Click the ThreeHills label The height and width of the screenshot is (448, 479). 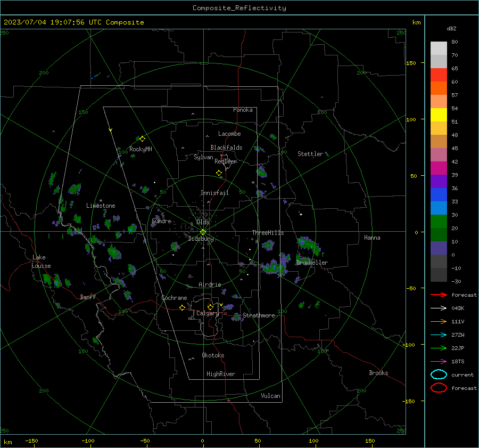pyautogui.click(x=268, y=233)
